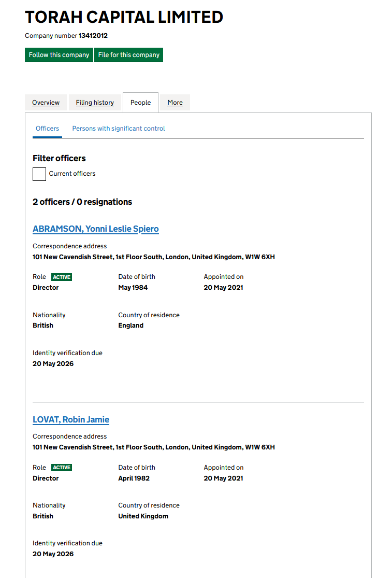This screenshot has width=392, height=578.
Task: Click Lovat's Director role value
Action: [46, 478]
